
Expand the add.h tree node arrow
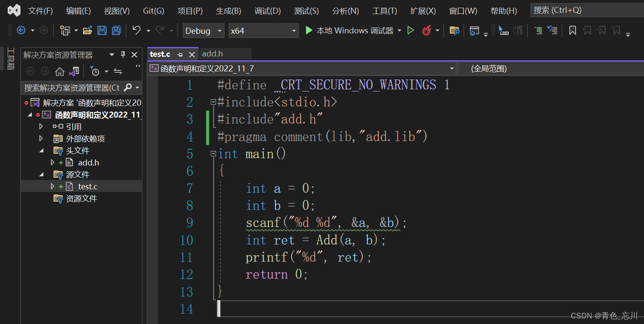click(53, 162)
